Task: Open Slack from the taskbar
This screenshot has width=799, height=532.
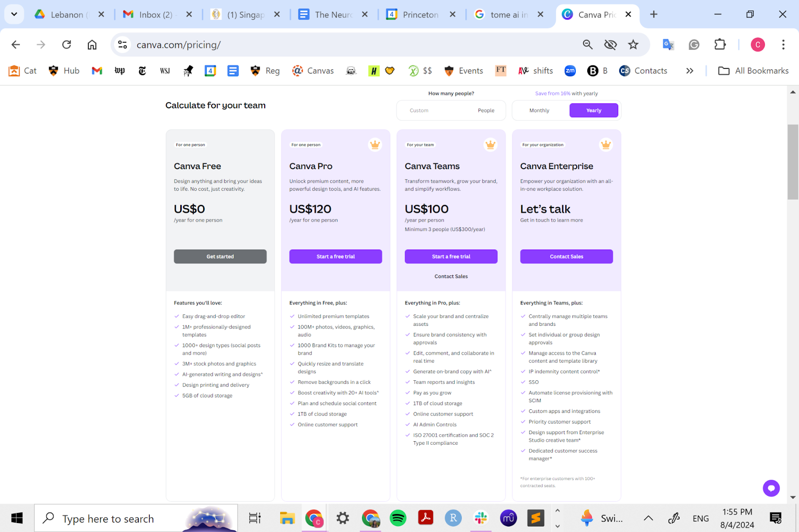Action: pos(481,519)
